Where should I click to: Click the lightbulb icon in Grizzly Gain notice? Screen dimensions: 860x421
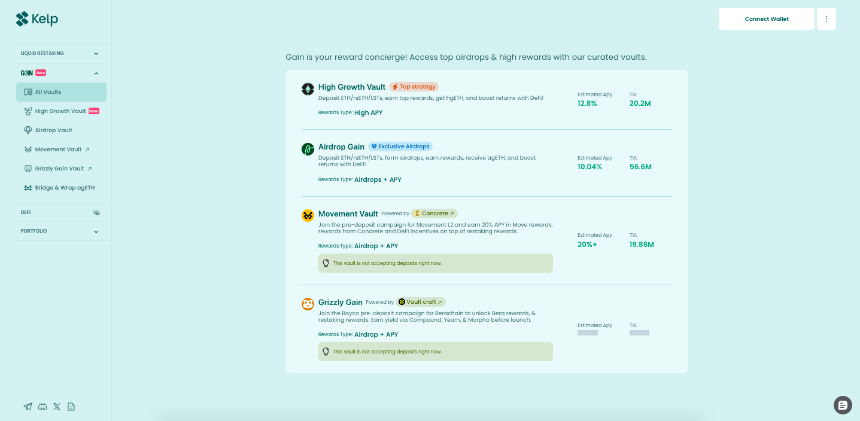[x=325, y=351]
